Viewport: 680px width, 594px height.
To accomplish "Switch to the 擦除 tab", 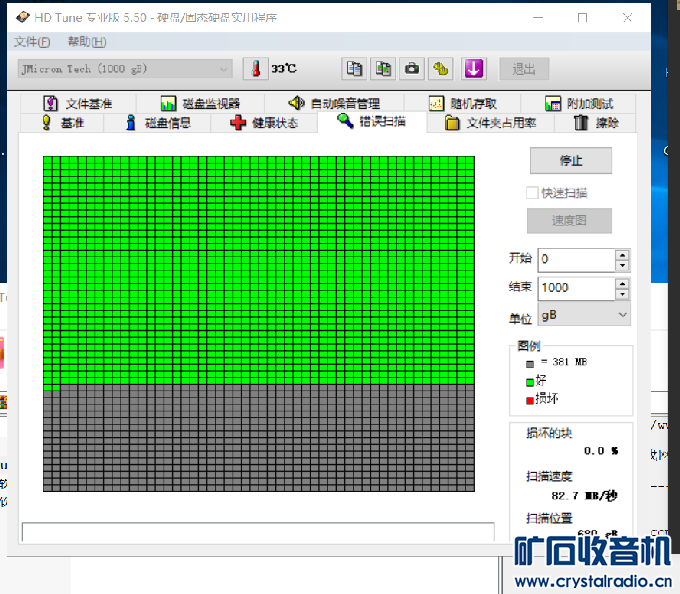I will [x=595, y=123].
